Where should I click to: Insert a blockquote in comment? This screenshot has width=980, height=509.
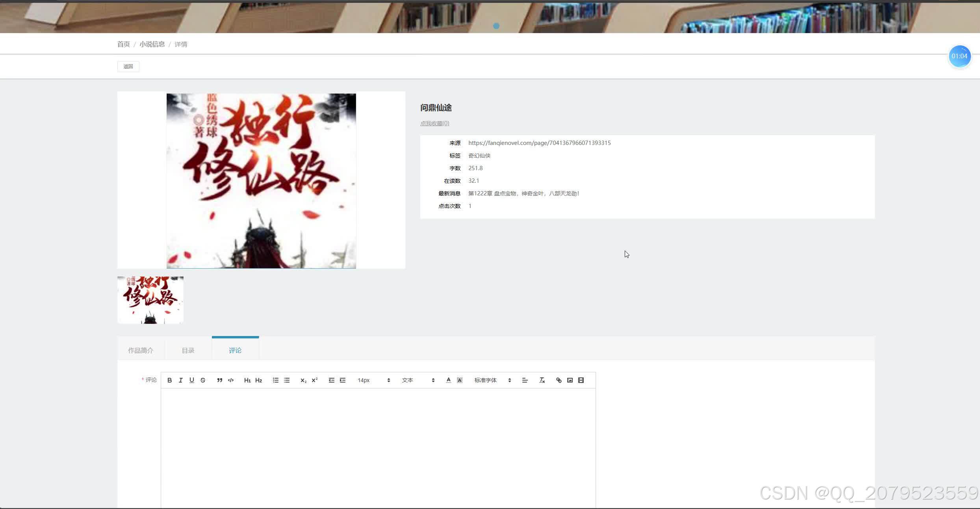pos(220,380)
